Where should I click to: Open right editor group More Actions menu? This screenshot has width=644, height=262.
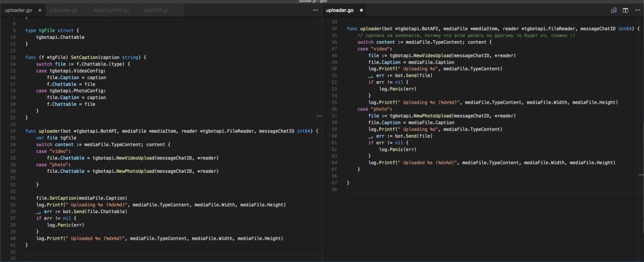coord(636,10)
